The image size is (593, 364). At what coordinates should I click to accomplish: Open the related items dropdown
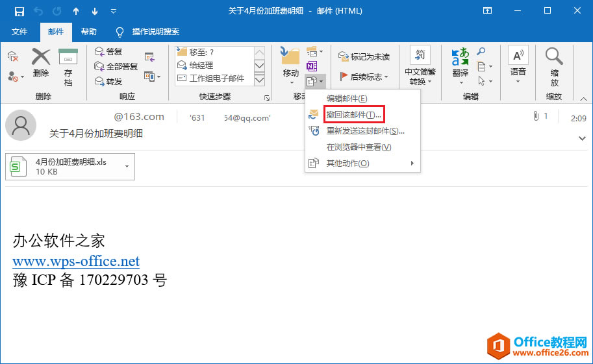click(485, 67)
